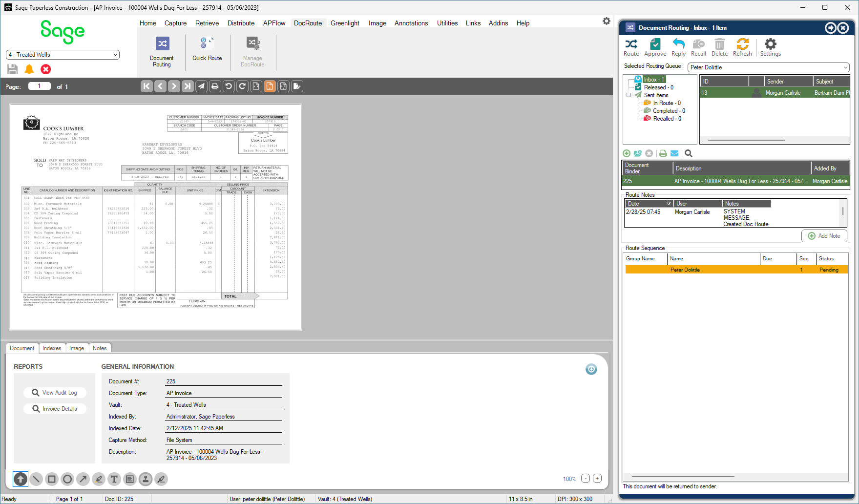
Task: Click the send paper-plane icon in viewer toolbar
Action: (x=201, y=86)
